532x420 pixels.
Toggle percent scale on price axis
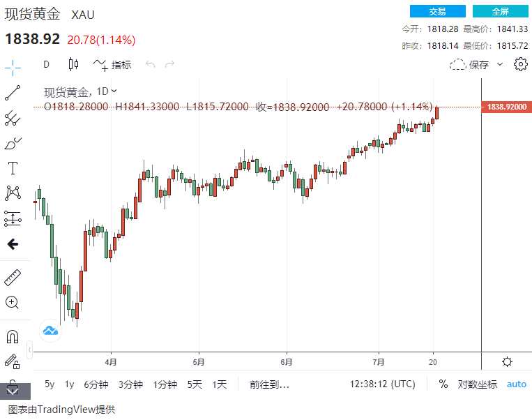pyautogui.click(x=443, y=384)
